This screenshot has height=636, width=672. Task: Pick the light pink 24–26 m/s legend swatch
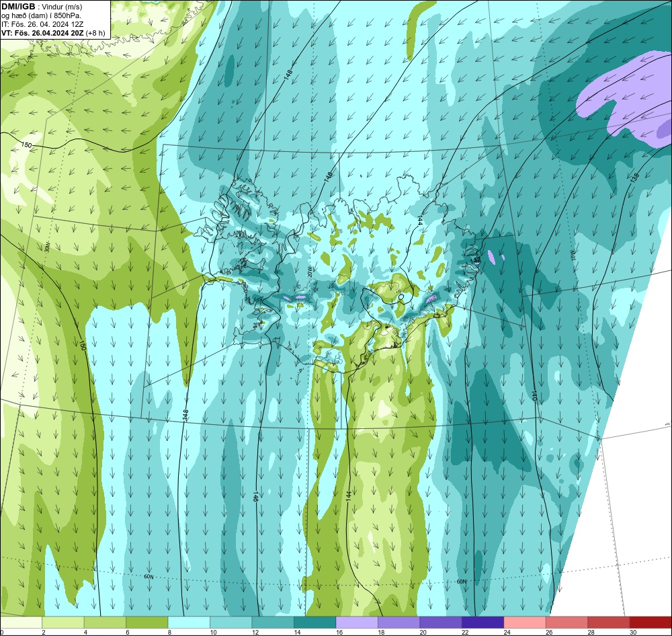point(525,623)
